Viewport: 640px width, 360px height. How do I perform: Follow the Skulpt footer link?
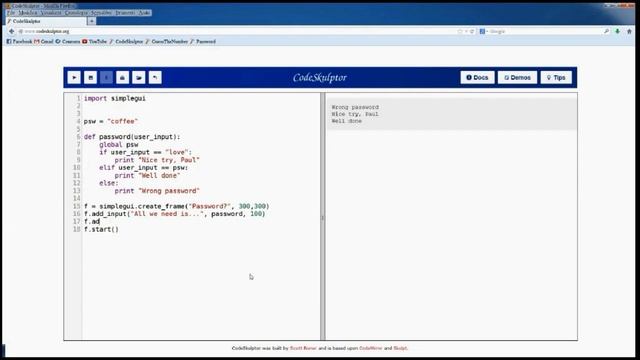400,348
